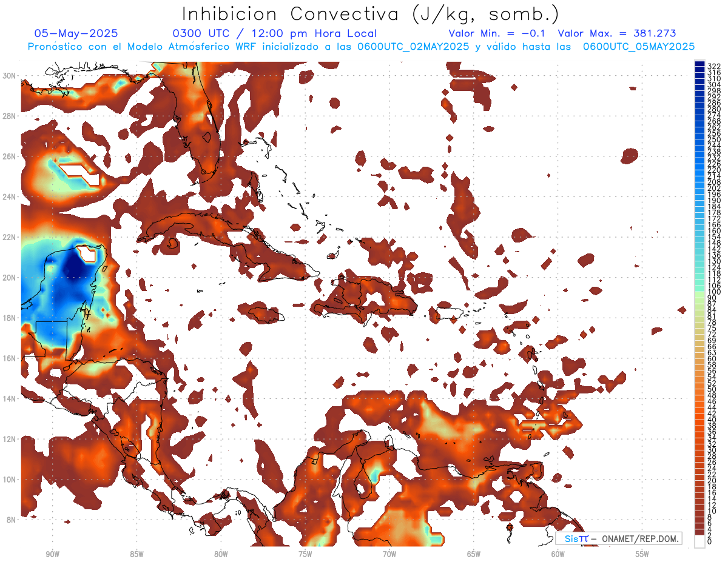
Task: Click the 'Valor Max. = 381.273' text
Action: 617,33
